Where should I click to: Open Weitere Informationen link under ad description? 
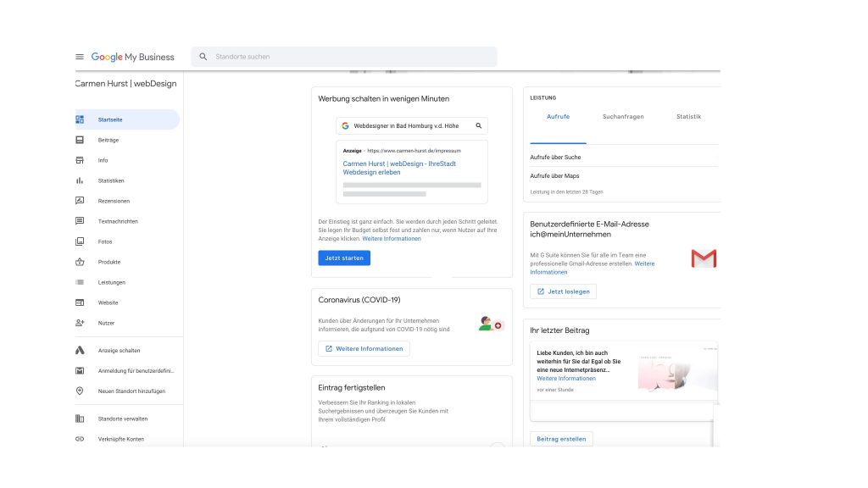[x=392, y=239]
